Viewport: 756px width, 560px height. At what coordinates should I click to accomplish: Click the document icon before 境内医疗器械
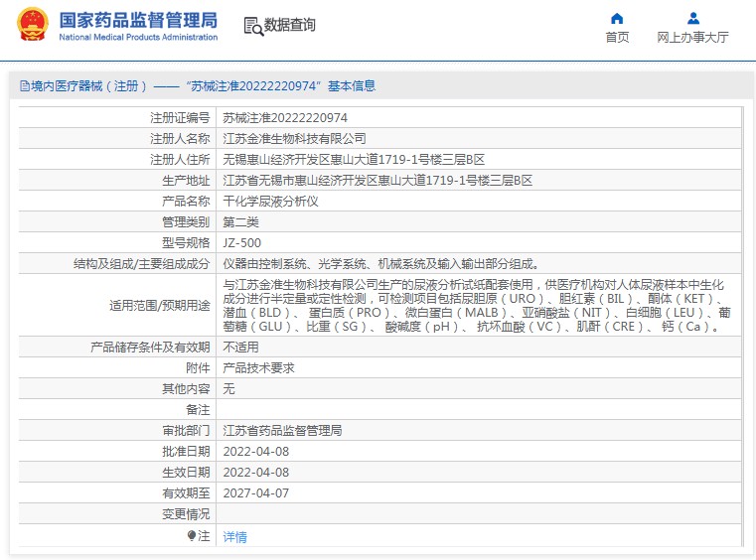coord(24,86)
